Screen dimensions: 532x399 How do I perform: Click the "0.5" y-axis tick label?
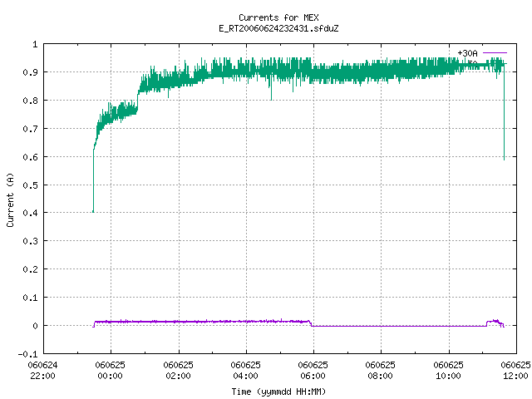click(x=30, y=185)
